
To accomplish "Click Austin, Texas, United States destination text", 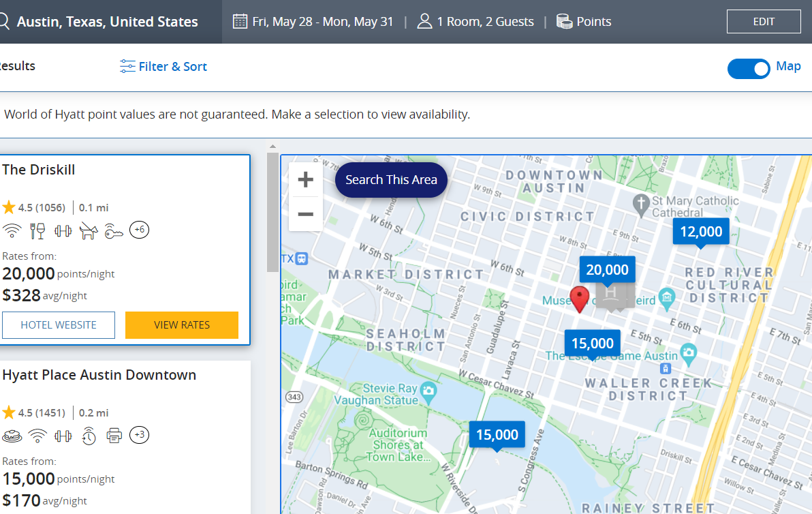I will [x=107, y=22].
